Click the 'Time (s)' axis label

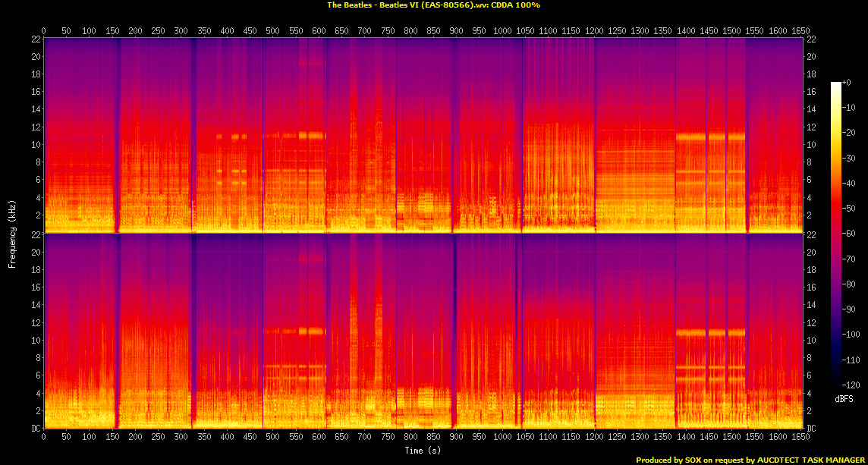tap(423, 451)
